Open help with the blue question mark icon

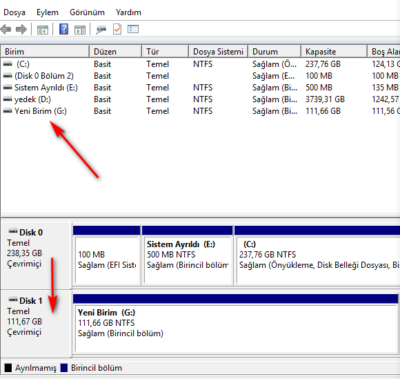point(64,29)
